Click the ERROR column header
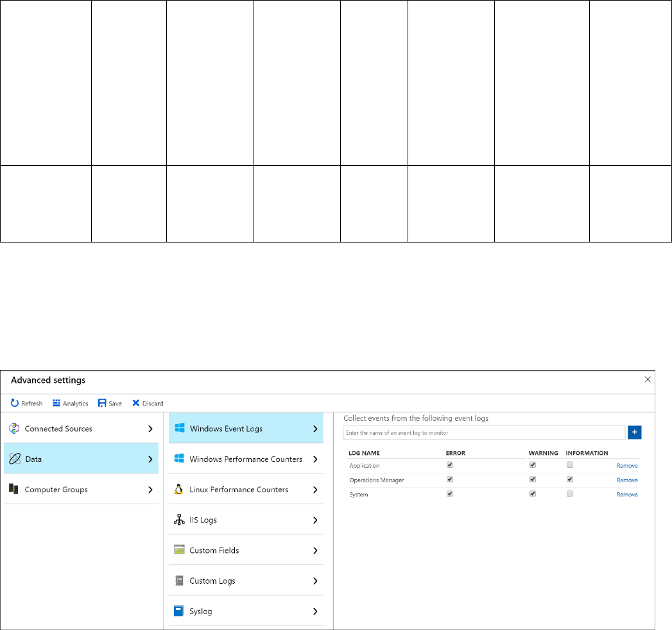Image resolution: width=672 pixels, height=630 pixels. (455, 453)
